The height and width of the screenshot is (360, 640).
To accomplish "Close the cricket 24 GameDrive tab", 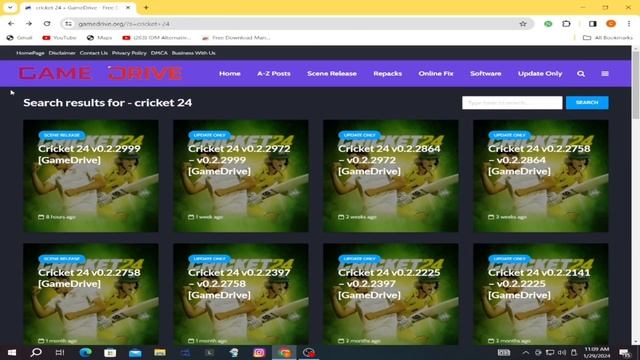I will [128, 7].
